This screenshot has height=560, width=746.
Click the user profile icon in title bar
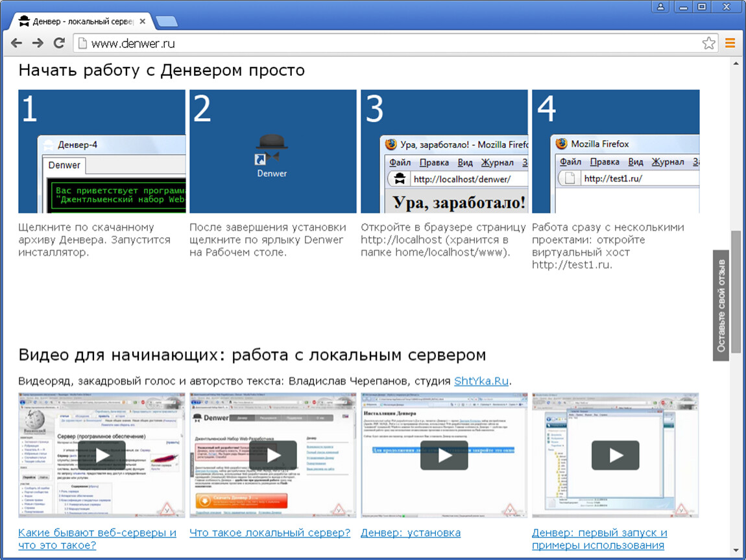(x=660, y=6)
